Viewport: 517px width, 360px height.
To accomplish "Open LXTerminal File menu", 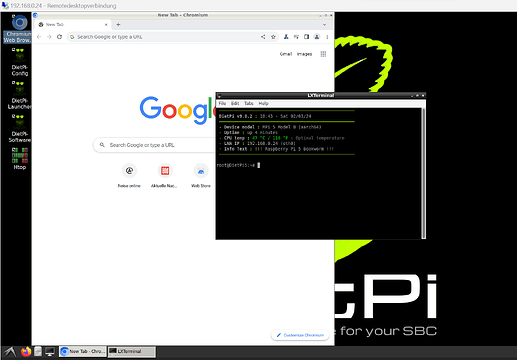I will [x=222, y=103].
